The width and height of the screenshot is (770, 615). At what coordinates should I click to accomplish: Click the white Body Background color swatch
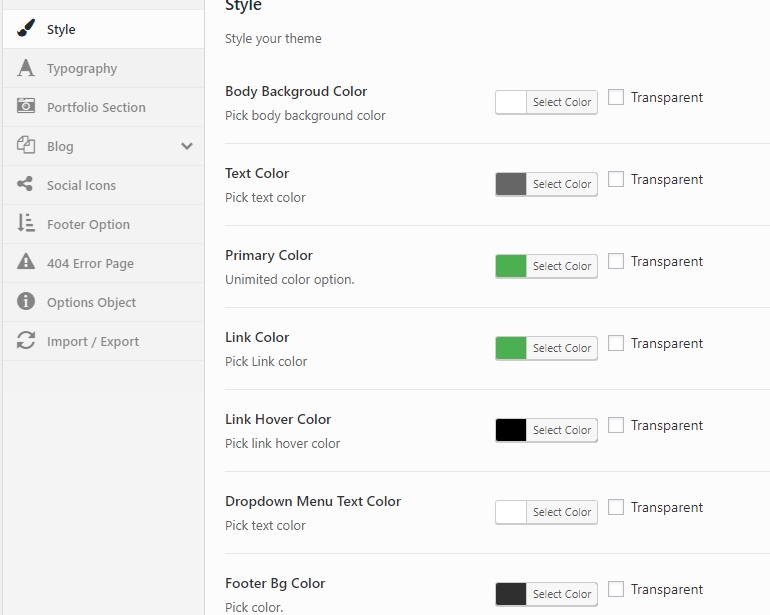point(511,102)
